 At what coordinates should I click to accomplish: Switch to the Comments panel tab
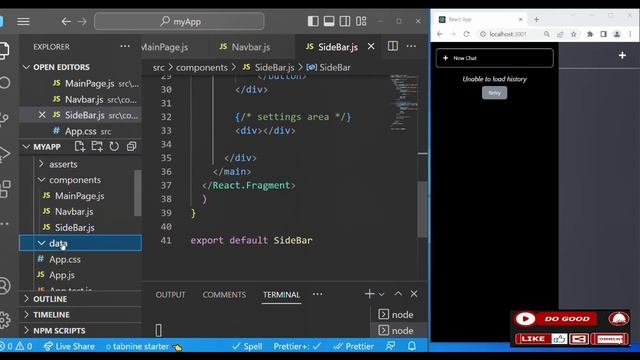224,295
